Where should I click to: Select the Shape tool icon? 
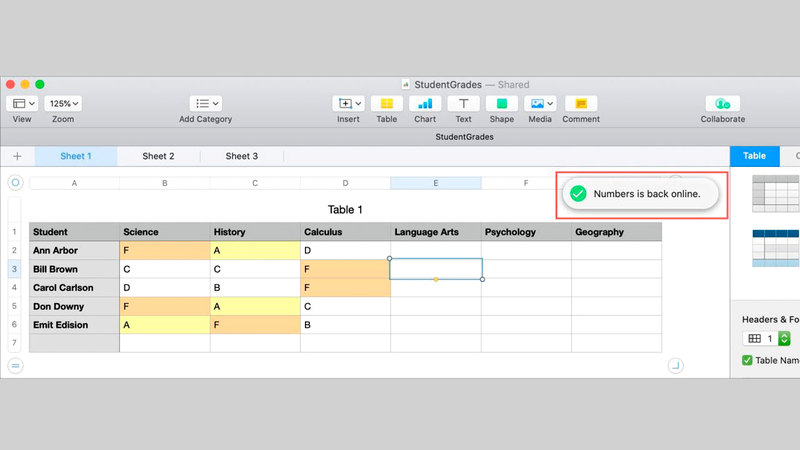[x=502, y=103]
